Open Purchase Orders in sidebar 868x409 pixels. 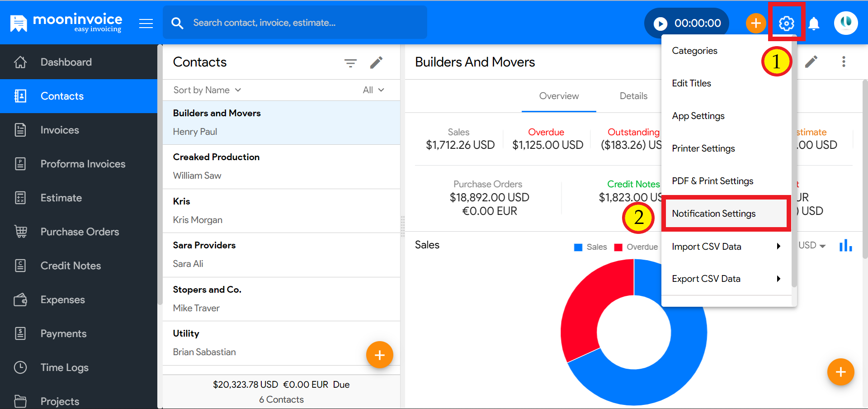(79, 232)
